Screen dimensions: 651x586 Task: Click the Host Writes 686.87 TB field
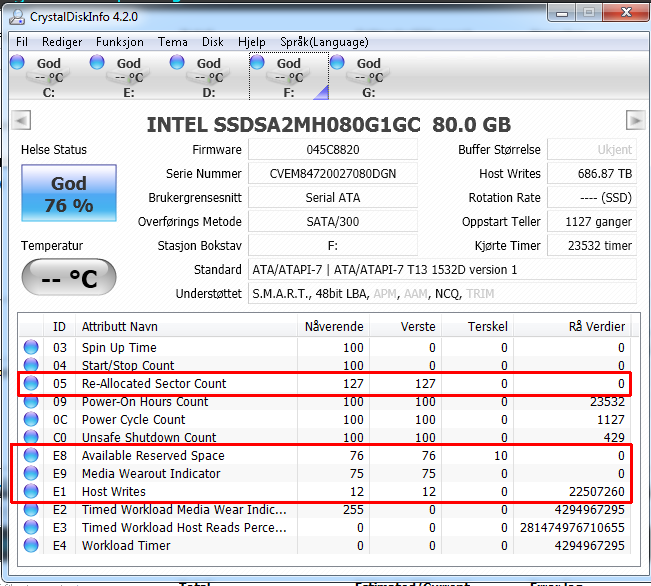pos(592,174)
